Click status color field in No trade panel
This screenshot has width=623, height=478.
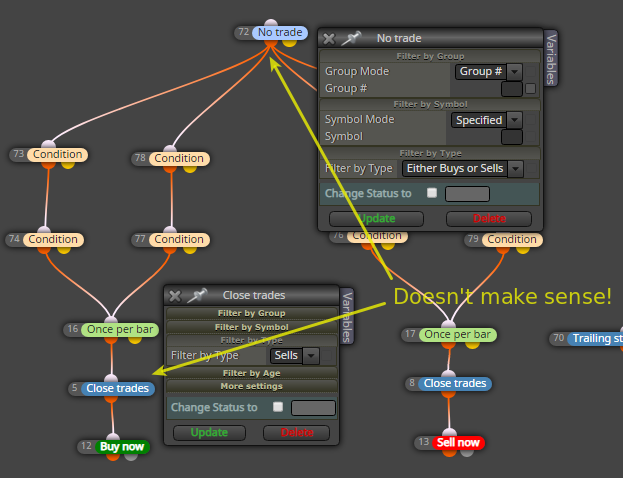tap(467, 194)
